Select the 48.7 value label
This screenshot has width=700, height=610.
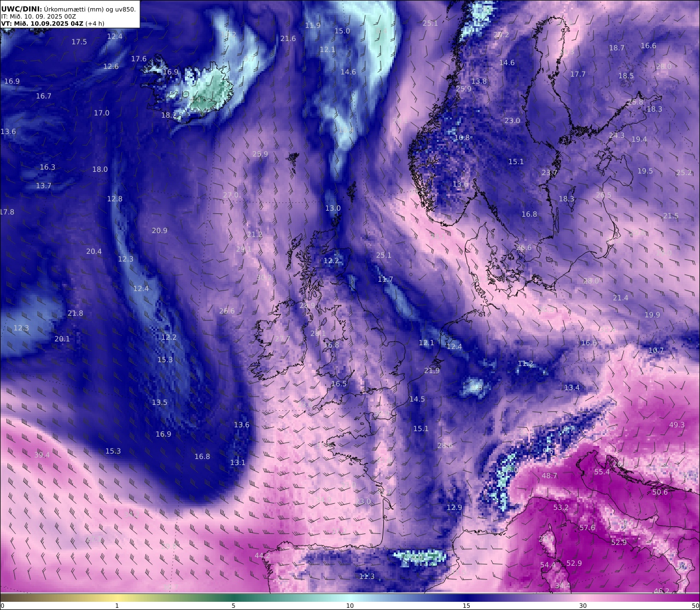(550, 476)
